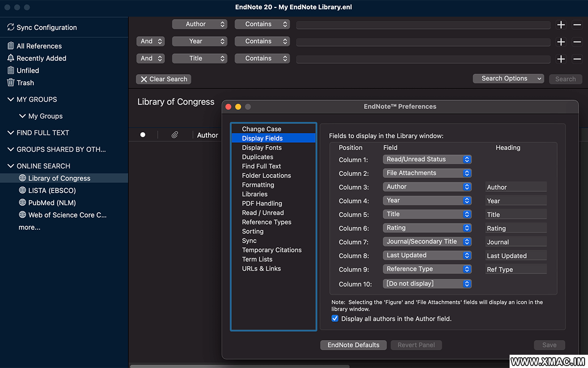Screen dimensions: 588x368
Task: Open the And operator for Title row
Action: [x=150, y=58]
